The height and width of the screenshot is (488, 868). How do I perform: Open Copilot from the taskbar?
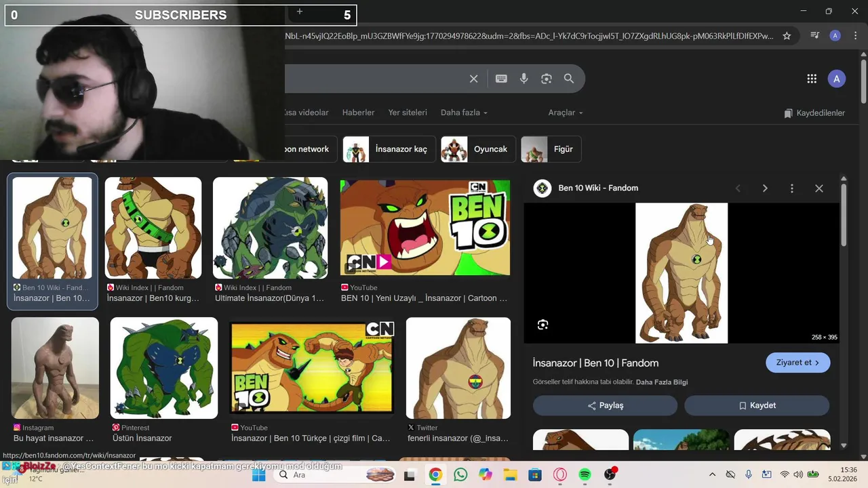coord(485,475)
